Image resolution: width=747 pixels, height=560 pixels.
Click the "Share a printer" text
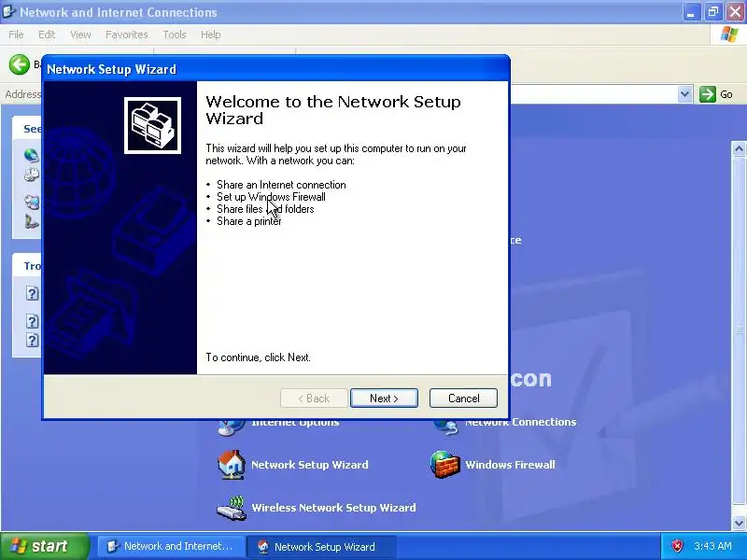248,221
